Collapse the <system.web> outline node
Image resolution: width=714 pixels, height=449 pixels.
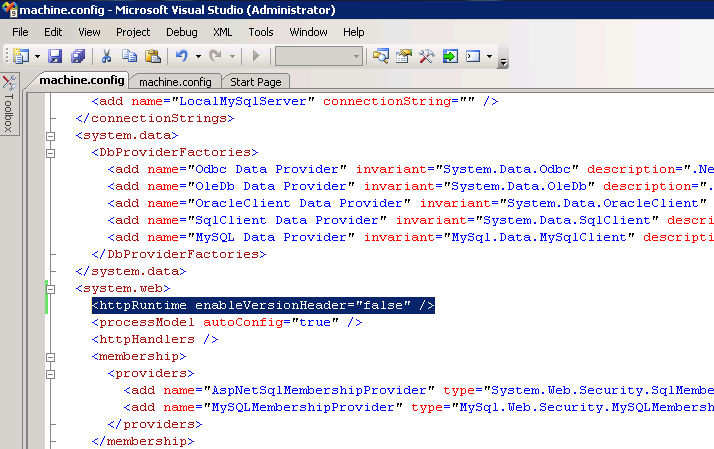click(51, 289)
